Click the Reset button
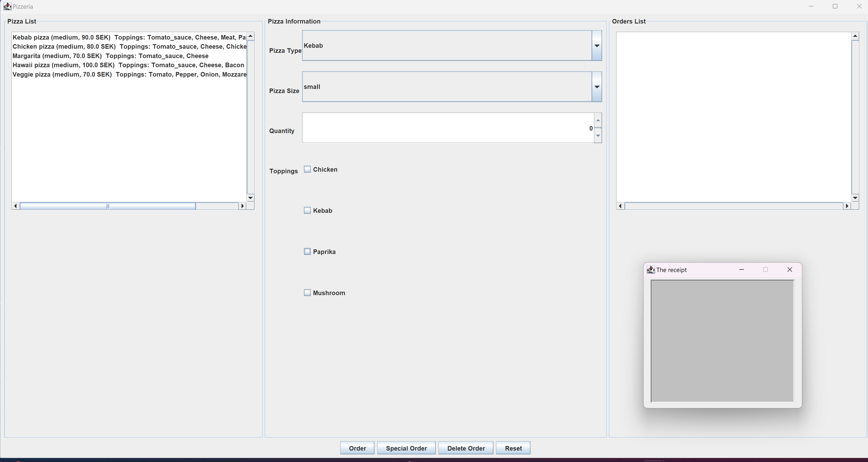The width and height of the screenshot is (868, 462). pos(513,448)
